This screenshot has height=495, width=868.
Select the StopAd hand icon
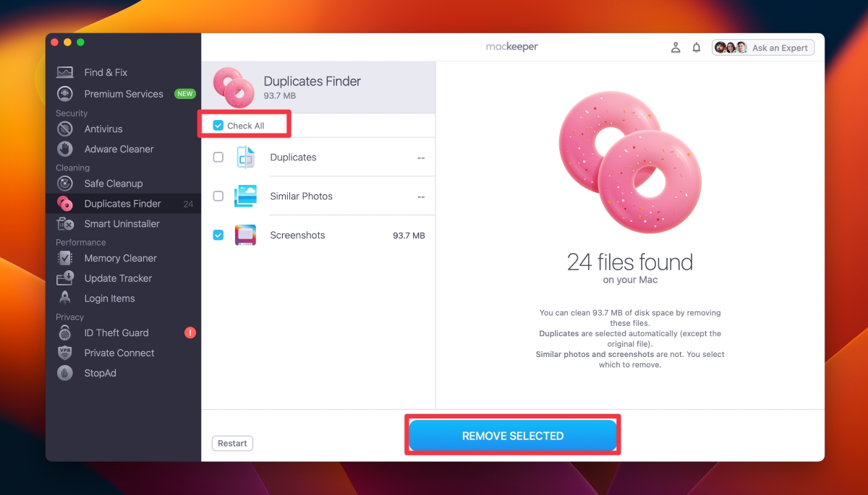click(65, 374)
